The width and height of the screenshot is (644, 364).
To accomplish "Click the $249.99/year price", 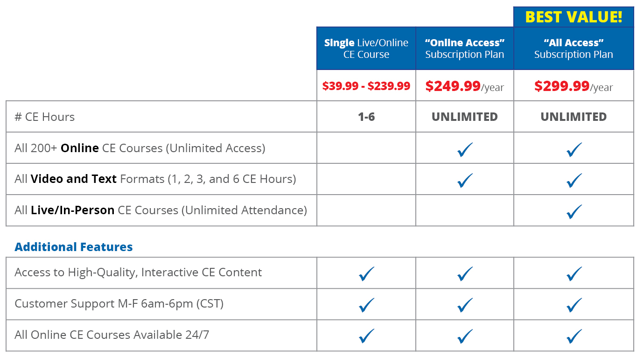I will pyautogui.click(x=465, y=86).
